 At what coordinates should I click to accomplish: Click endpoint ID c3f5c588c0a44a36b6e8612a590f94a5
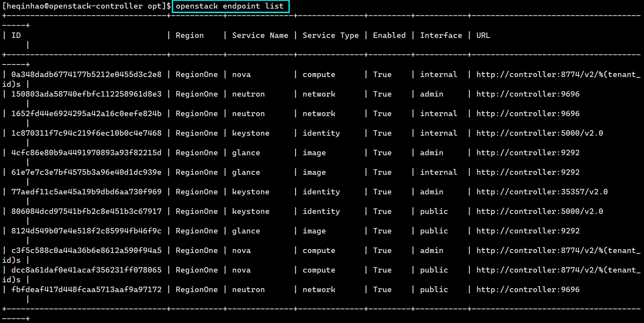coord(86,251)
